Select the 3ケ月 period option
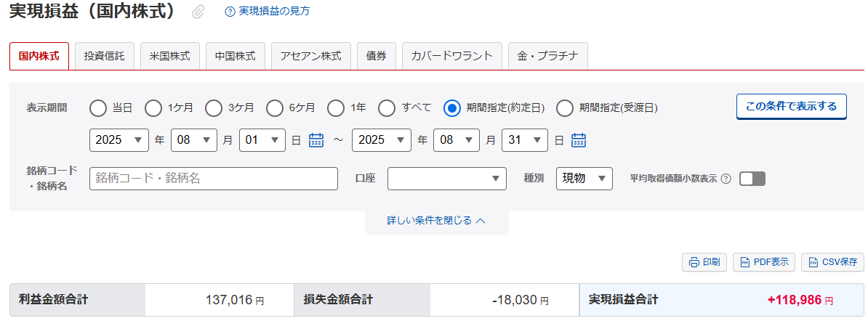 [x=214, y=108]
